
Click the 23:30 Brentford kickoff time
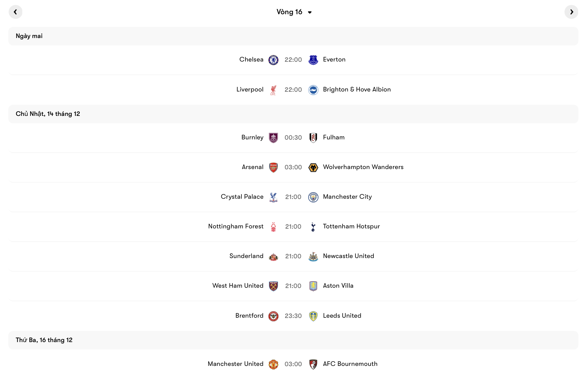293,316
